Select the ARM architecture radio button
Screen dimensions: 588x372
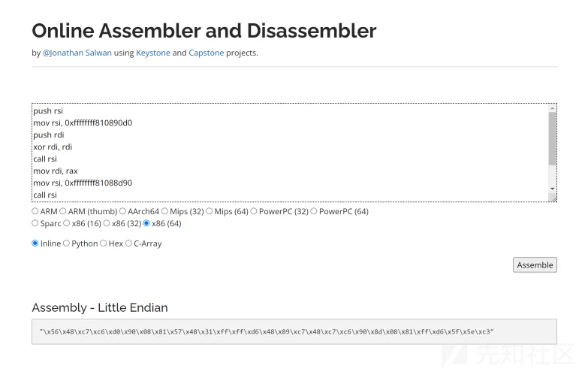point(35,211)
